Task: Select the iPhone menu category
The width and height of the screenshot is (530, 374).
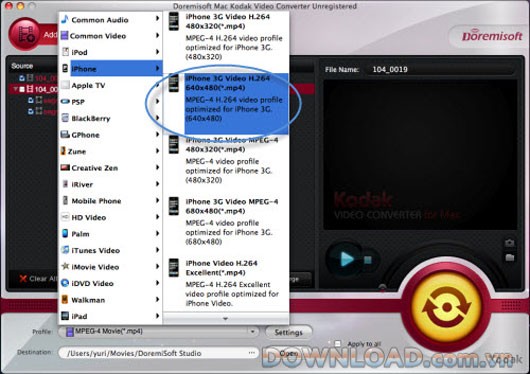Action: click(111, 68)
